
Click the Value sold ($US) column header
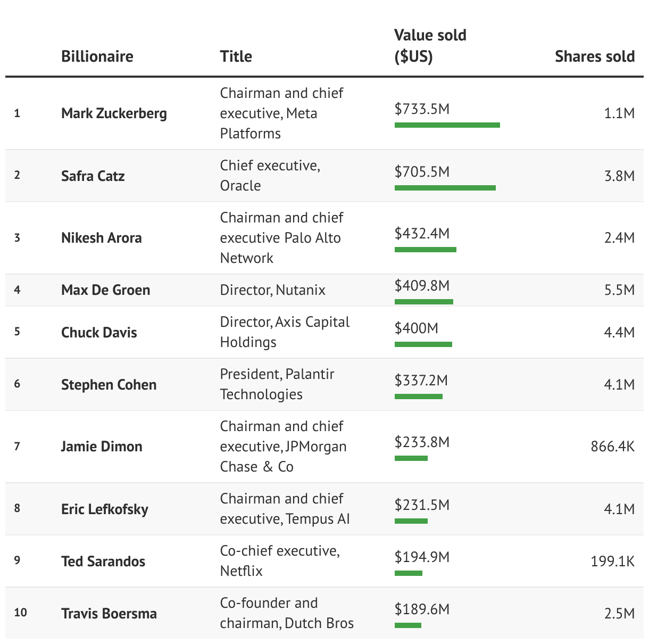pos(430,46)
